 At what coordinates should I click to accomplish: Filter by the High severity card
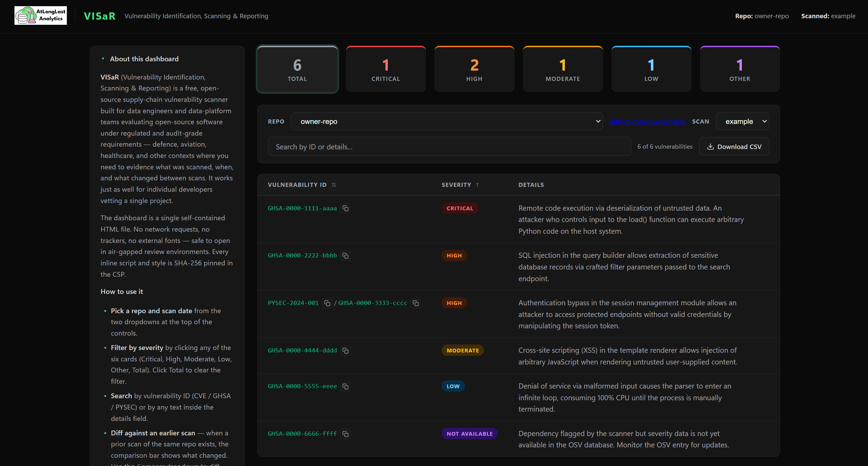coord(474,69)
